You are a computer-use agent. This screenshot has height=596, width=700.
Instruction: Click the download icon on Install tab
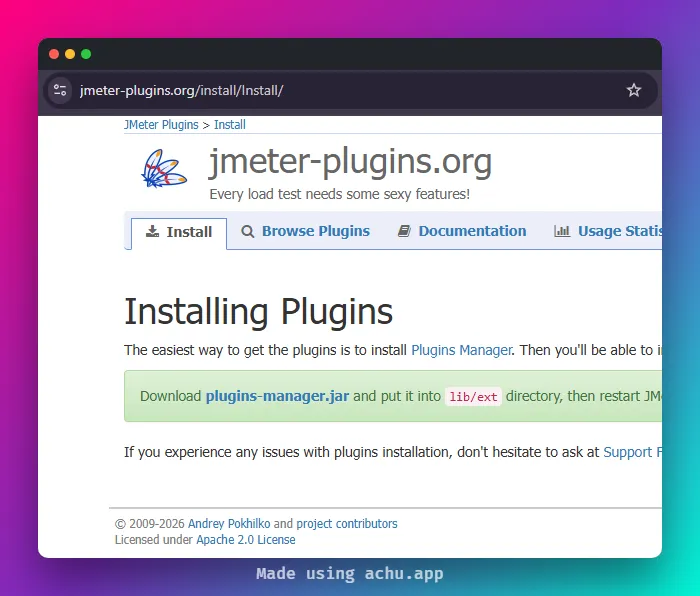pyautogui.click(x=152, y=231)
